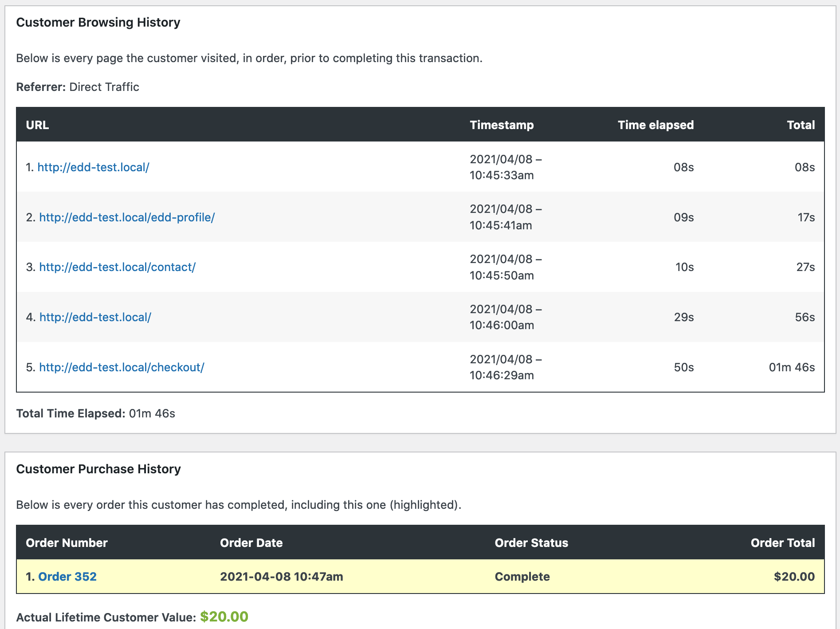Click the contact page URL link
This screenshot has height=629, width=840.
117,267
